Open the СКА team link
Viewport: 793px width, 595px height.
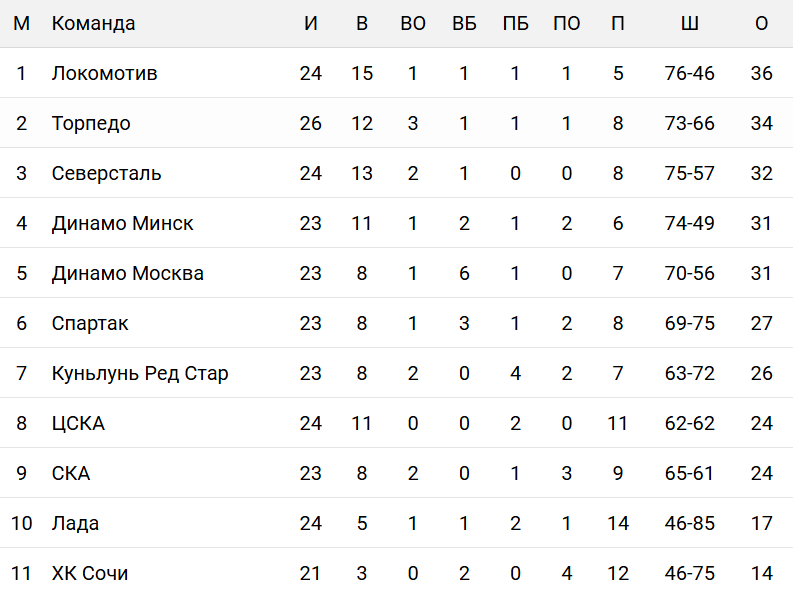[x=71, y=473]
